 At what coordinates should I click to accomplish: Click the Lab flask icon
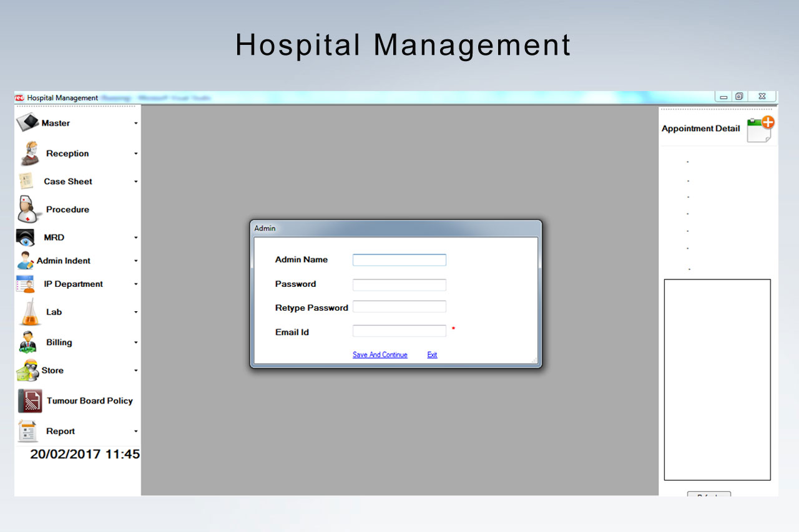point(29,312)
